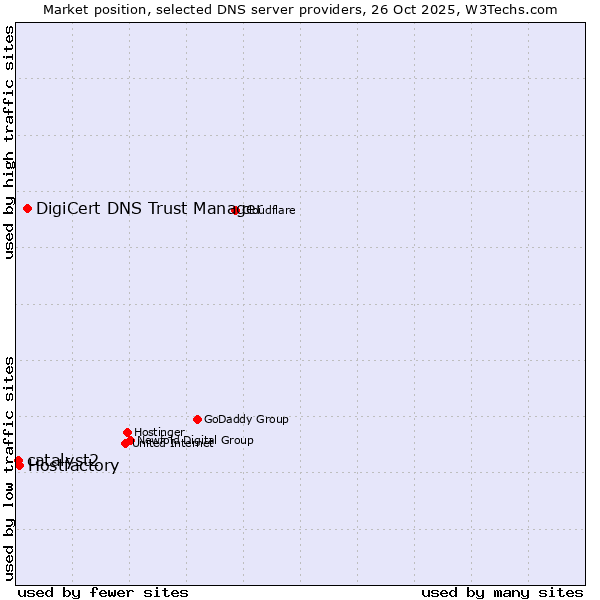The height and width of the screenshot is (600, 600).
Task: Click the 'used by low traffic sites' label
Action: (x=9, y=467)
